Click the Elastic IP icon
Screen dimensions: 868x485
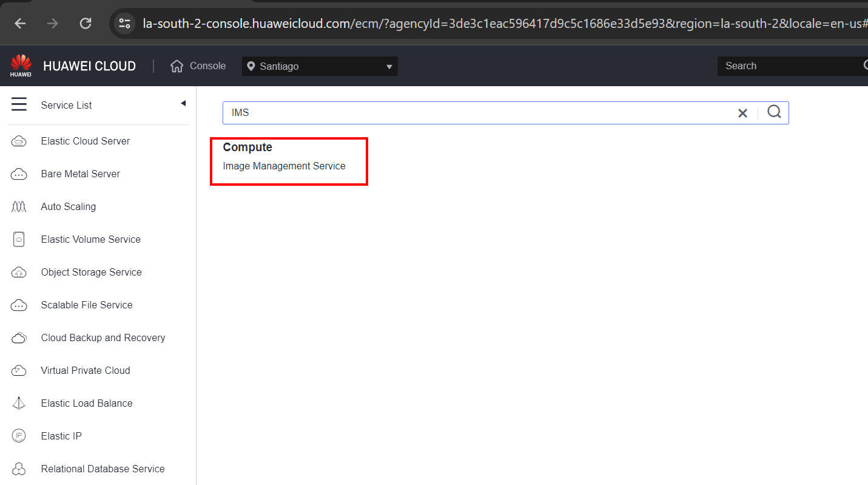click(x=19, y=436)
